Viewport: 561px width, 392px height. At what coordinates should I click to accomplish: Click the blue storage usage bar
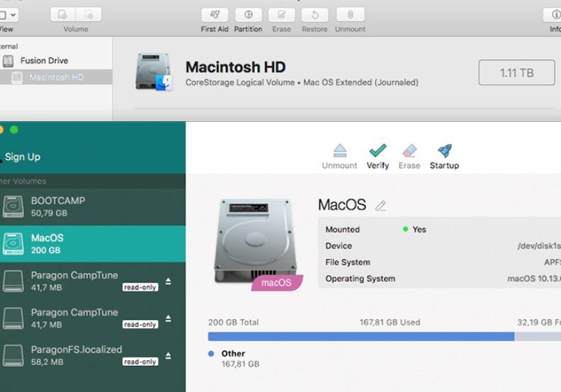[361, 337]
